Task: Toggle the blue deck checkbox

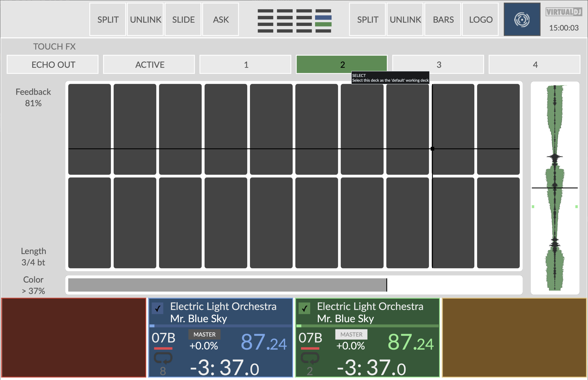Action: 158,308
